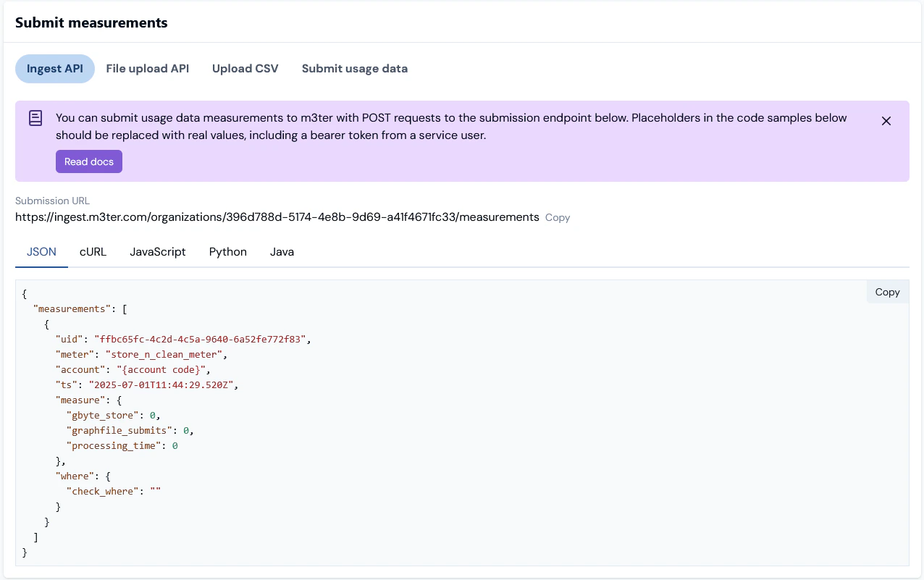Click the "where" key
Viewport: 924px width, 580px height.
[75, 476]
